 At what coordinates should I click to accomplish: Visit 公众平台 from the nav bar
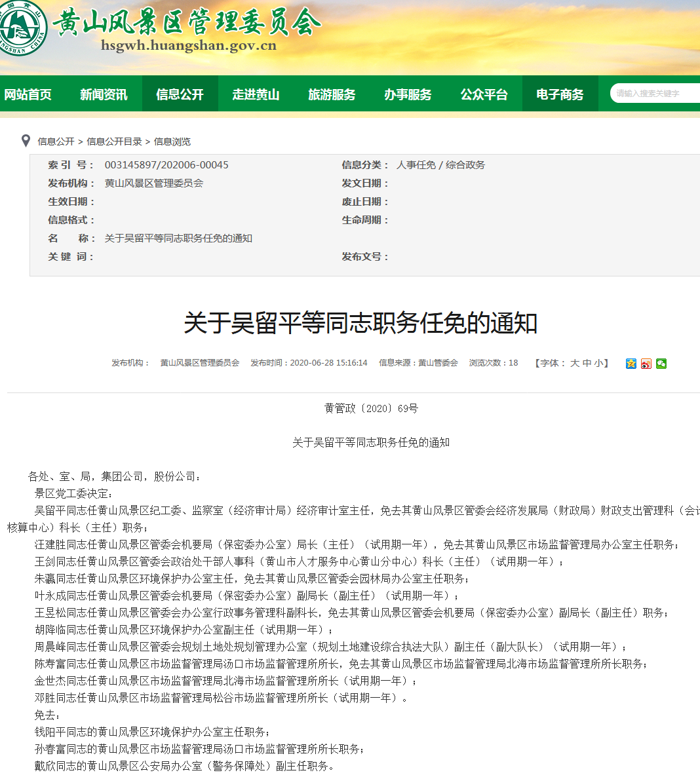(484, 94)
